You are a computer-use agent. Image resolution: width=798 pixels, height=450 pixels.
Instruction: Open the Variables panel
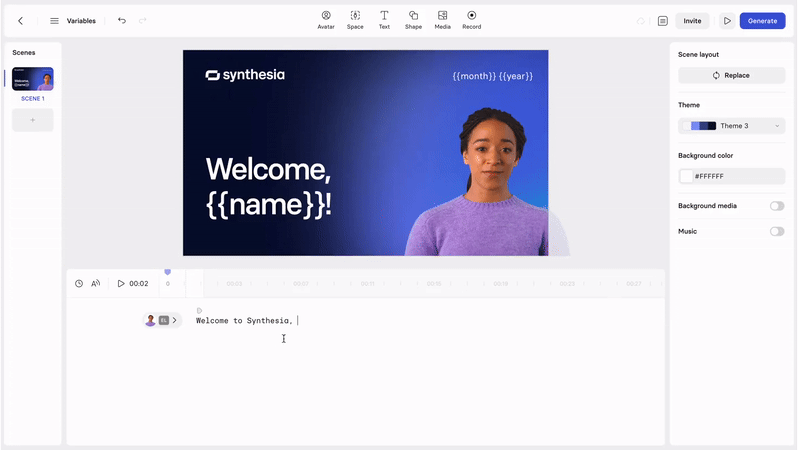pyautogui.click(x=81, y=21)
